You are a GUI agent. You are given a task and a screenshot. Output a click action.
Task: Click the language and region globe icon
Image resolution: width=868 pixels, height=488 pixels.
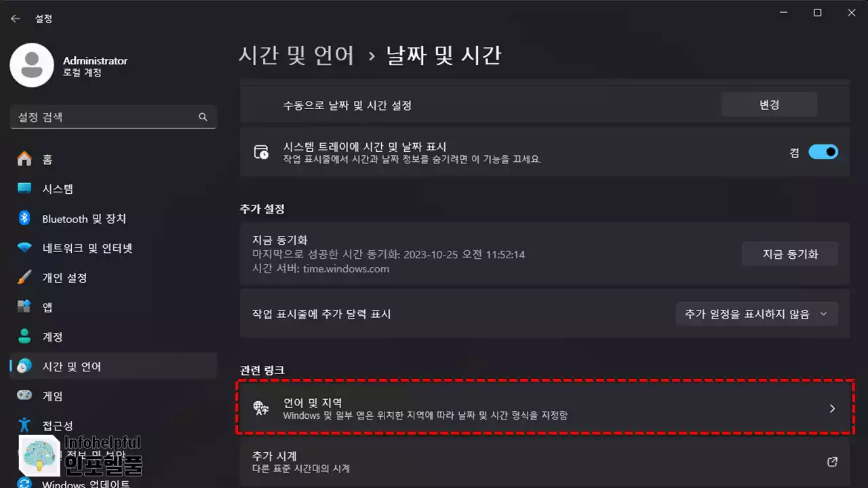pos(261,408)
